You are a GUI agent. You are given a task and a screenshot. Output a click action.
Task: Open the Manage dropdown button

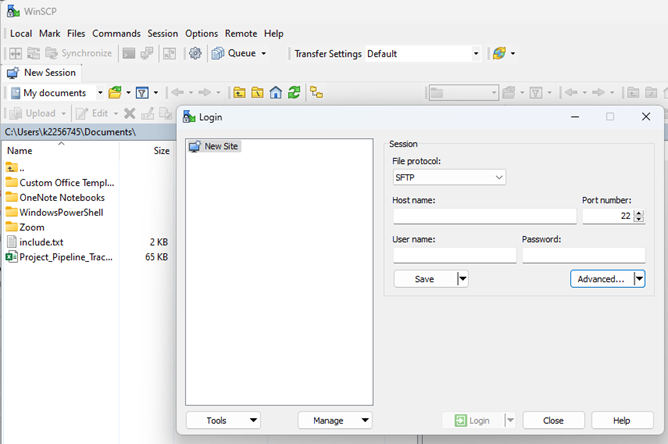point(335,421)
